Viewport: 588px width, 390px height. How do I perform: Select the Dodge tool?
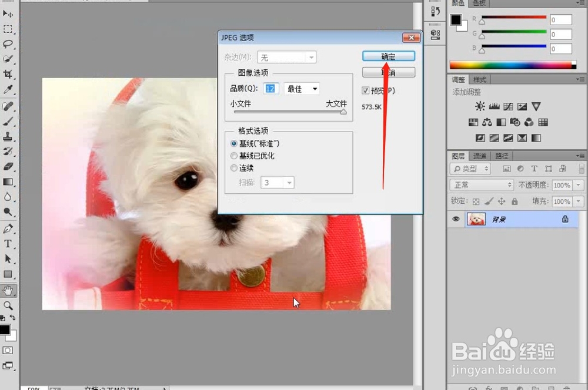point(8,212)
